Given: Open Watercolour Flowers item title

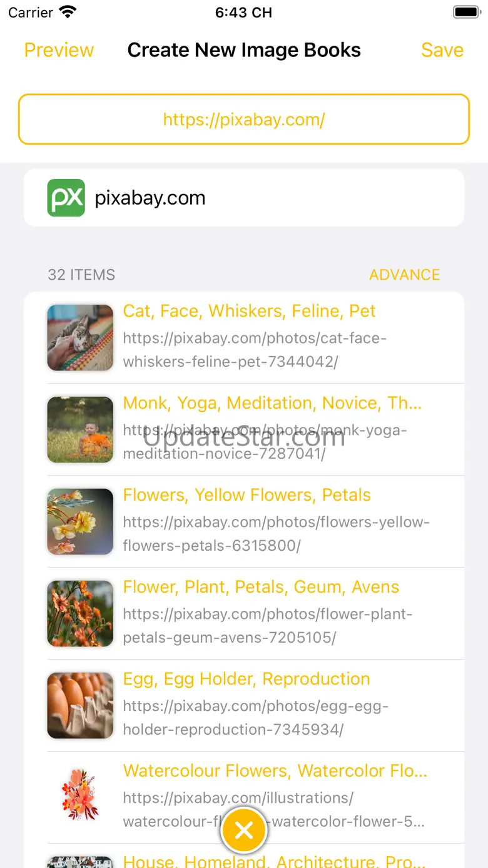Looking at the screenshot, I should (275, 771).
